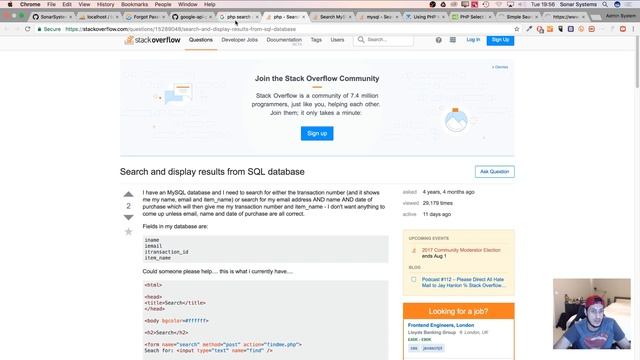Viewport: 640px width, 360px height.
Task: Switch to the google-api GitHub tab
Action: pyautogui.click(x=191, y=17)
